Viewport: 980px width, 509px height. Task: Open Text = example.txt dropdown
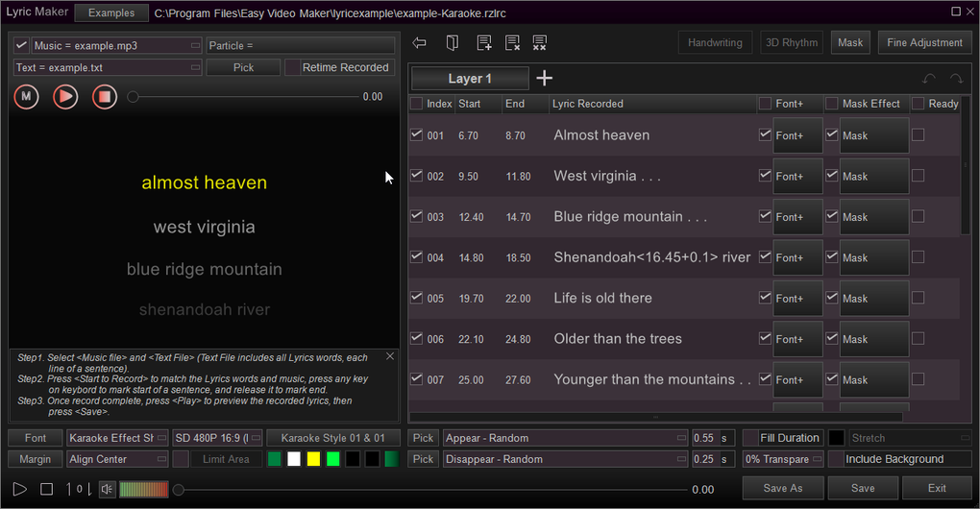coord(108,67)
